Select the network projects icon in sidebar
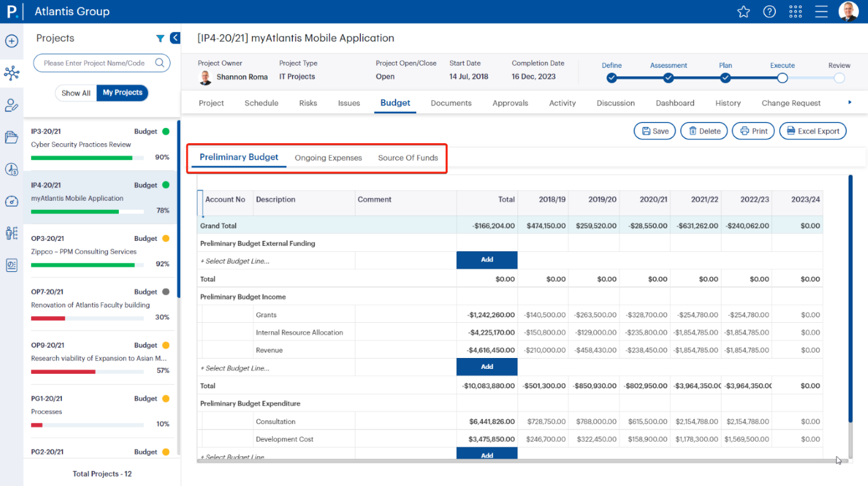This screenshot has height=486, width=868. tap(12, 73)
